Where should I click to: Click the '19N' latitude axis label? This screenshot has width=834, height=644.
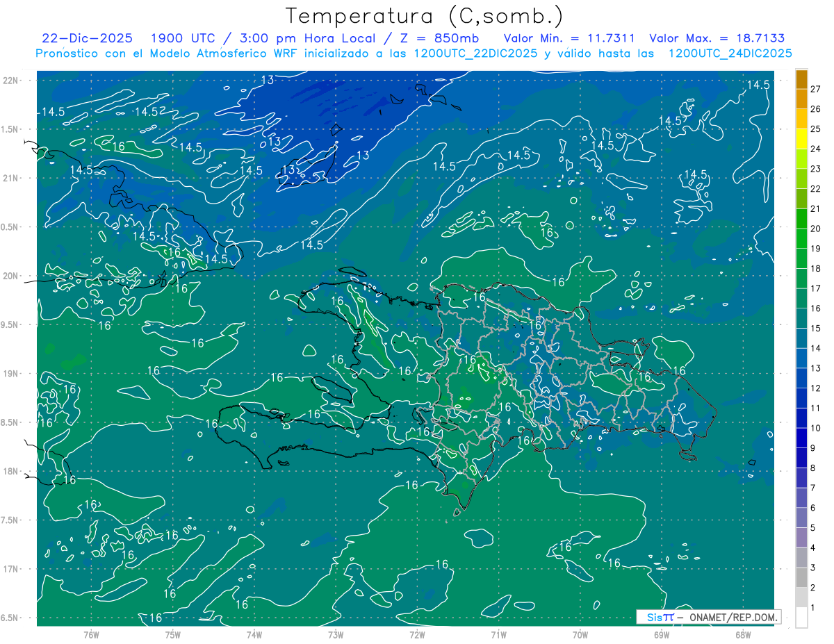(x=11, y=374)
